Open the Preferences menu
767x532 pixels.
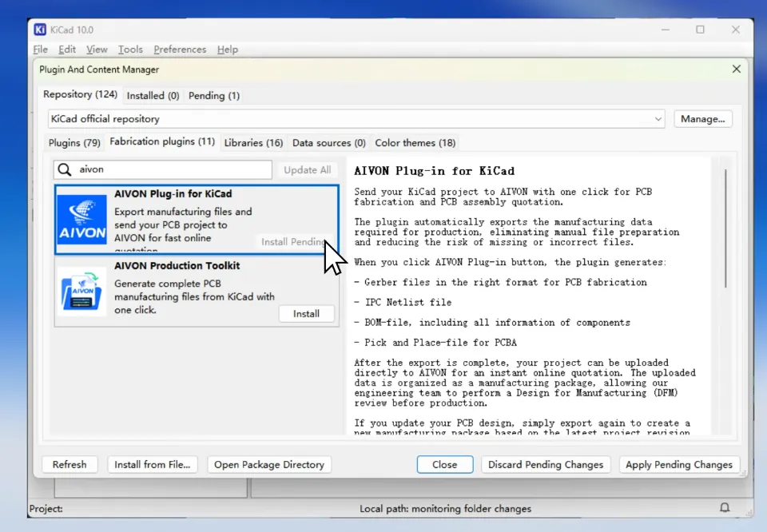pyautogui.click(x=180, y=50)
